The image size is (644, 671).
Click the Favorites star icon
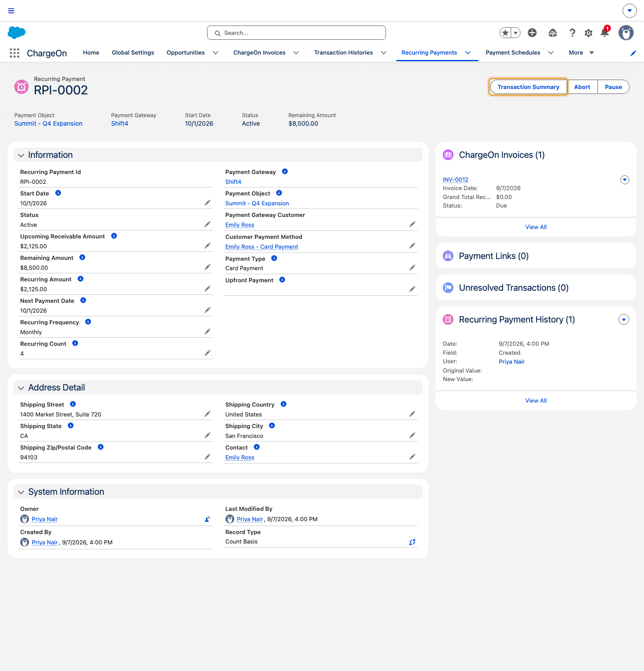[505, 33]
